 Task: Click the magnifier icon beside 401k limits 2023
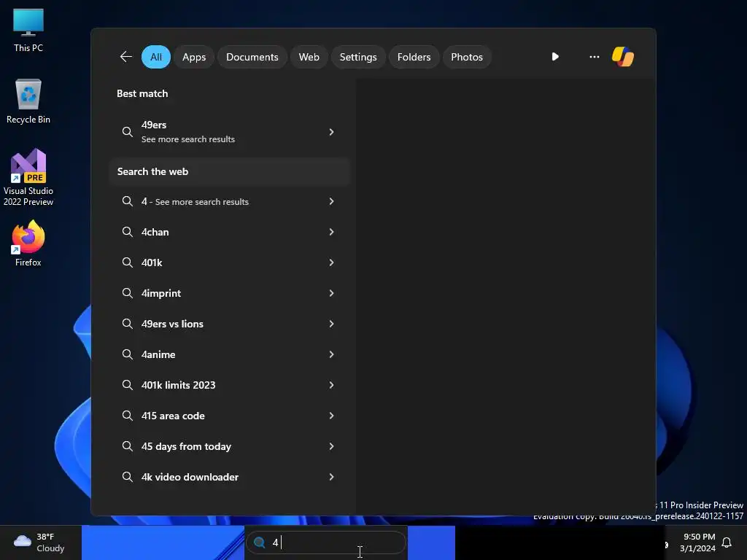(127, 385)
